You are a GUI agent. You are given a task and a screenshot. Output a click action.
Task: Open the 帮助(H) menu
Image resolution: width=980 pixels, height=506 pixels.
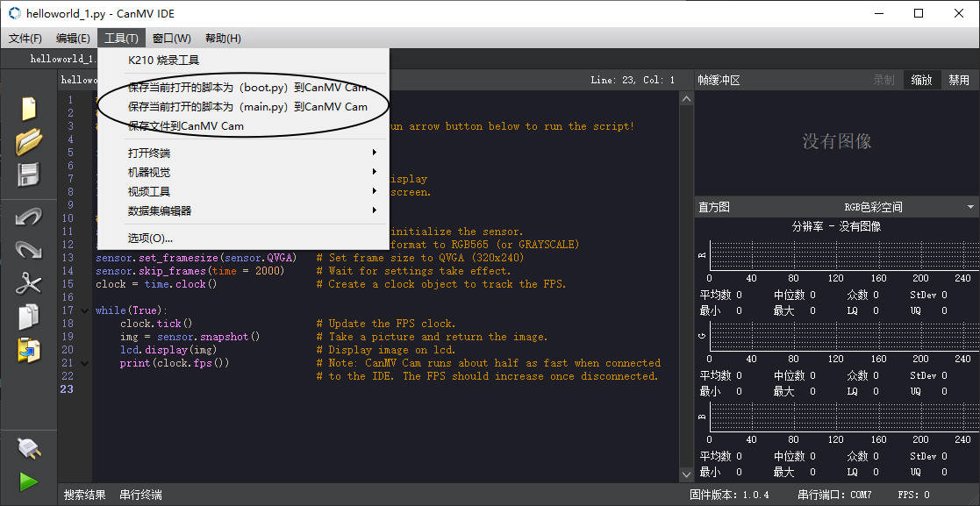pyautogui.click(x=223, y=38)
